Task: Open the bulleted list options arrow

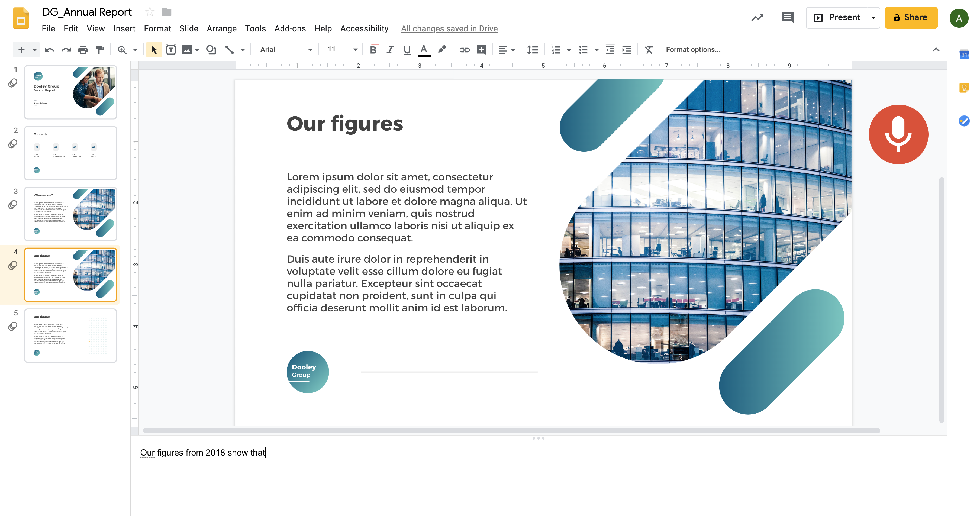Action: click(597, 50)
